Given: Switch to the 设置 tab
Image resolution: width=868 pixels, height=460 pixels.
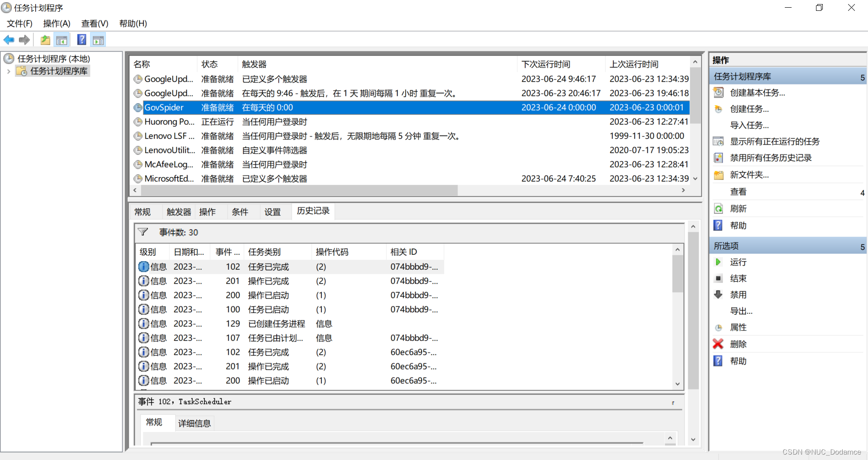Looking at the screenshot, I should [x=273, y=212].
